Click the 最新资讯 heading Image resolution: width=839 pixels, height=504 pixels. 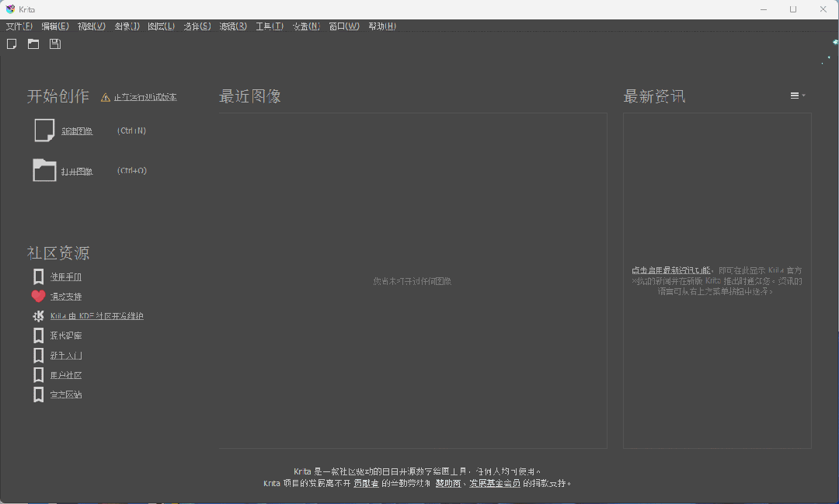pos(654,96)
